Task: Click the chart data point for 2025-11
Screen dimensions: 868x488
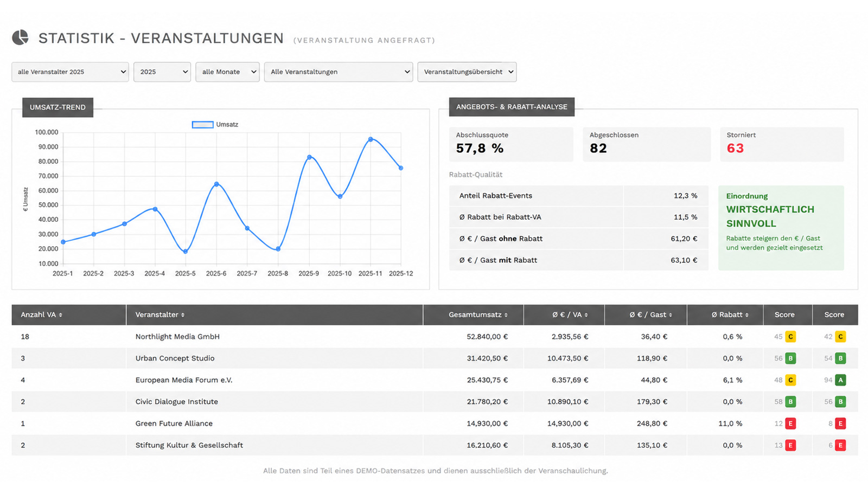Action: pyautogui.click(x=371, y=139)
